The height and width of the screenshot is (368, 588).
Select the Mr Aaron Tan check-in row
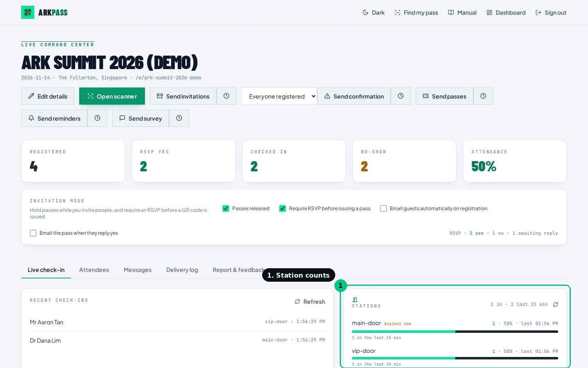point(177,322)
